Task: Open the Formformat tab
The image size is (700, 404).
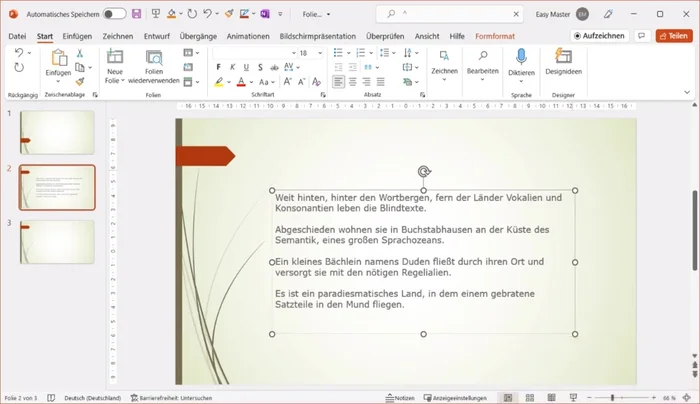Action: coord(495,36)
